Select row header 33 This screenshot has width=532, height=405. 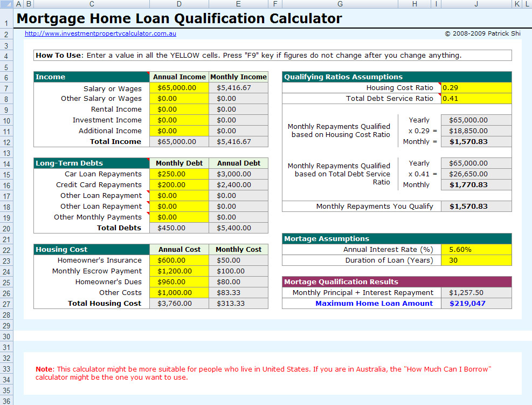[6, 369]
